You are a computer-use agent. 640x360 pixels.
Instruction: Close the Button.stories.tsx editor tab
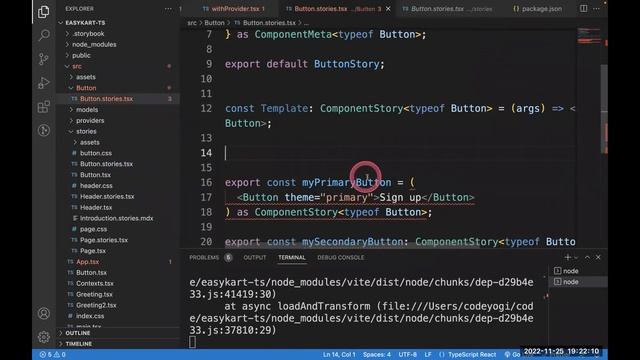[x=388, y=9]
